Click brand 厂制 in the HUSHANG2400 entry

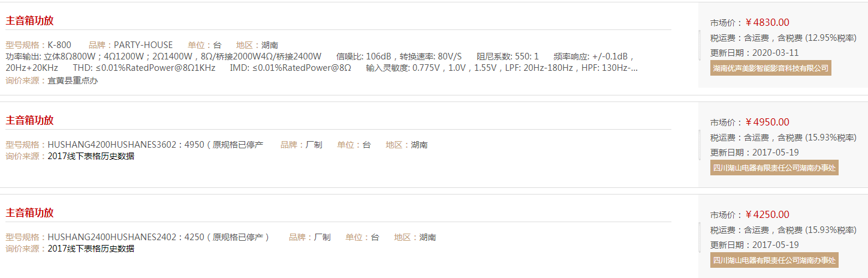pyautogui.click(x=323, y=237)
